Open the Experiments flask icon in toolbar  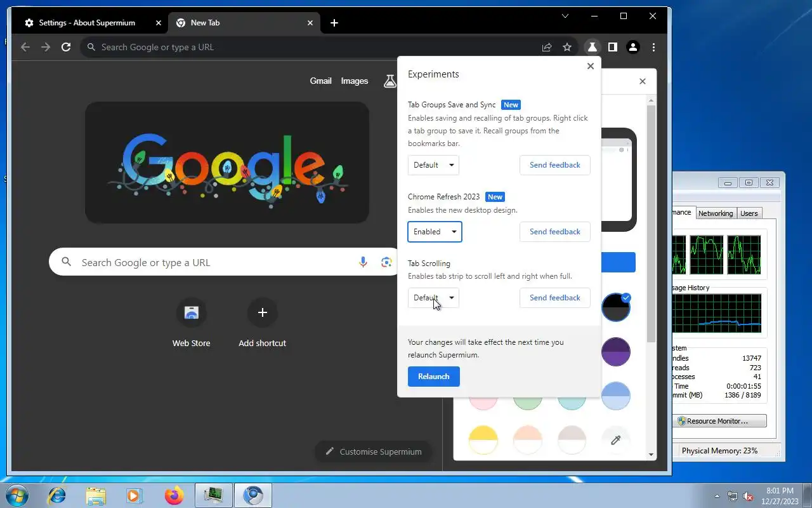coord(591,47)
